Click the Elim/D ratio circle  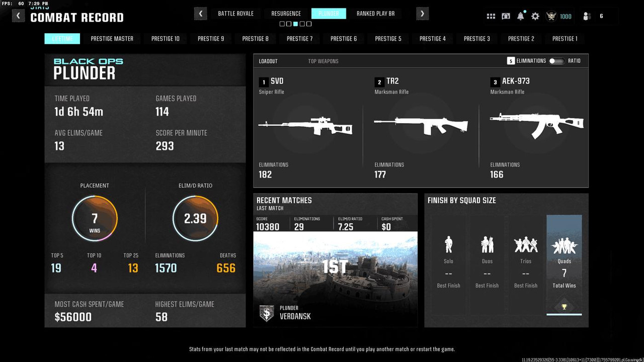[x=195, y=219]
